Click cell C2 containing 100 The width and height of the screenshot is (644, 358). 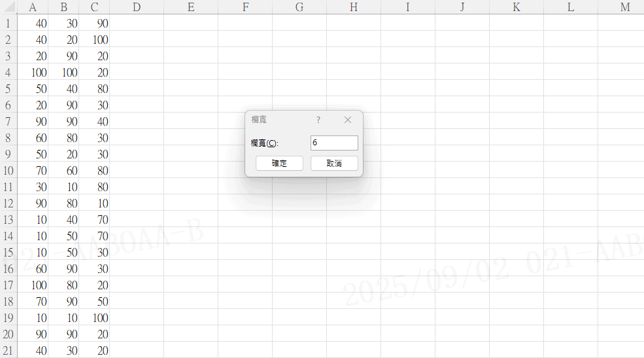tap(94, 39)
